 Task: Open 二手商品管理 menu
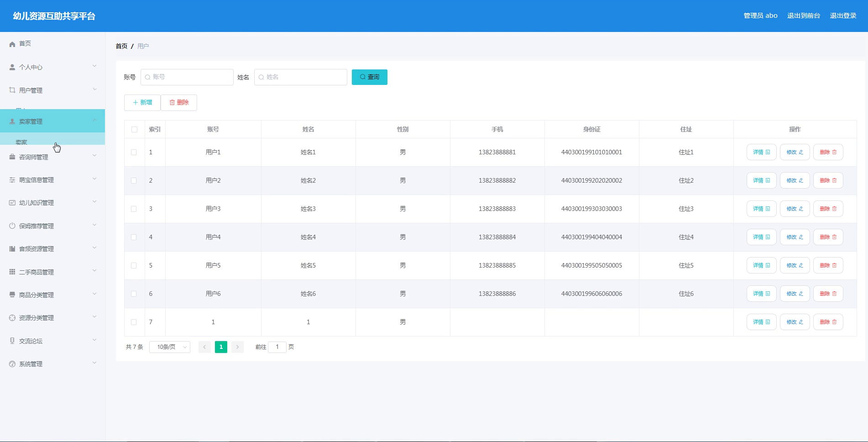52,272
